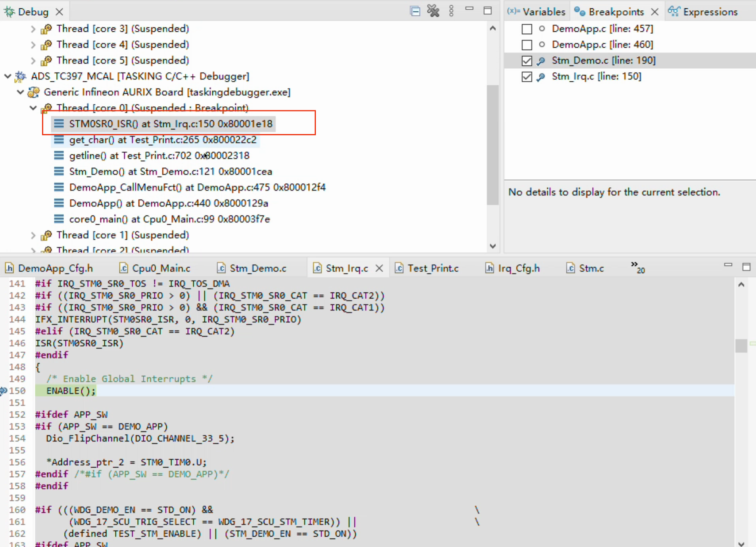Screen dimensions: 756x547
Task: Disable the Stm_Demo.c line 190 breakpoint checkbox
Action: [527, 61]
